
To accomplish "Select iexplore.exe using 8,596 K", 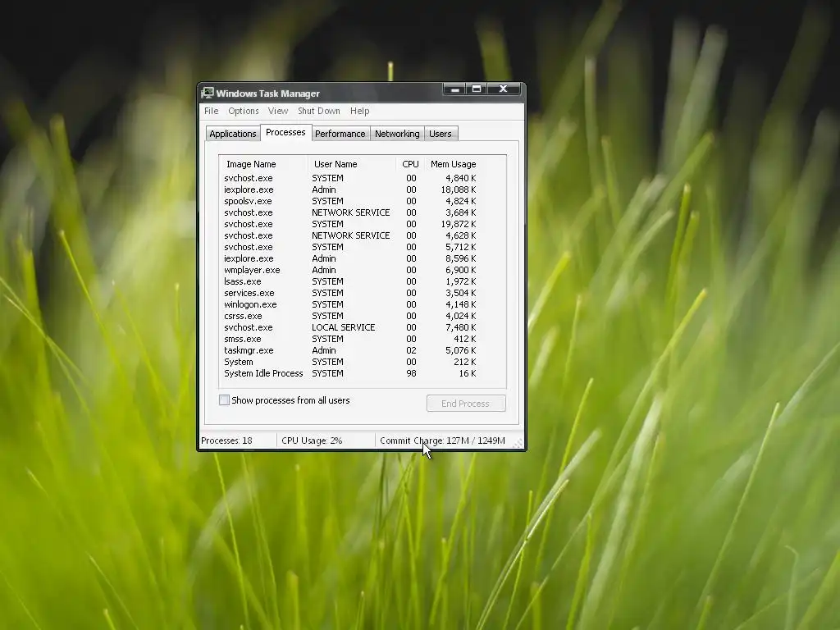I will click(349, 258).
